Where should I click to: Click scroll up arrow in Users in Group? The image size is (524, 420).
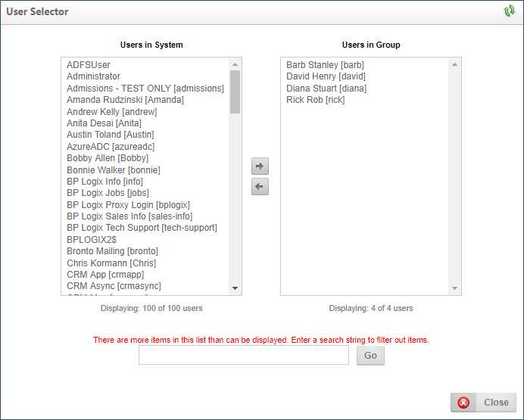click(x=454, y=64)
